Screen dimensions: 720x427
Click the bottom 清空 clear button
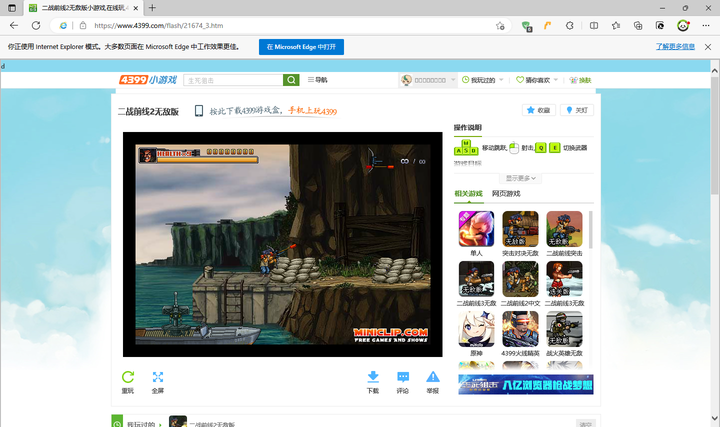[585, 424]
